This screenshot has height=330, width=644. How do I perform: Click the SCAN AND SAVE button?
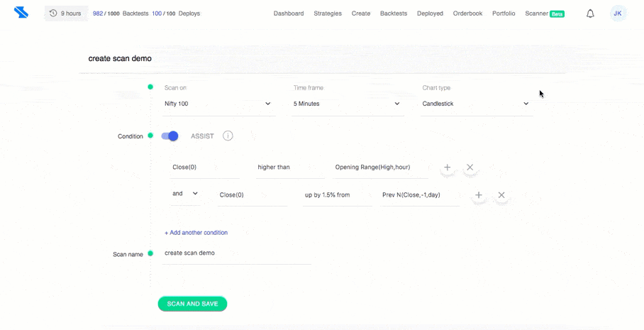tap(192, 304)
